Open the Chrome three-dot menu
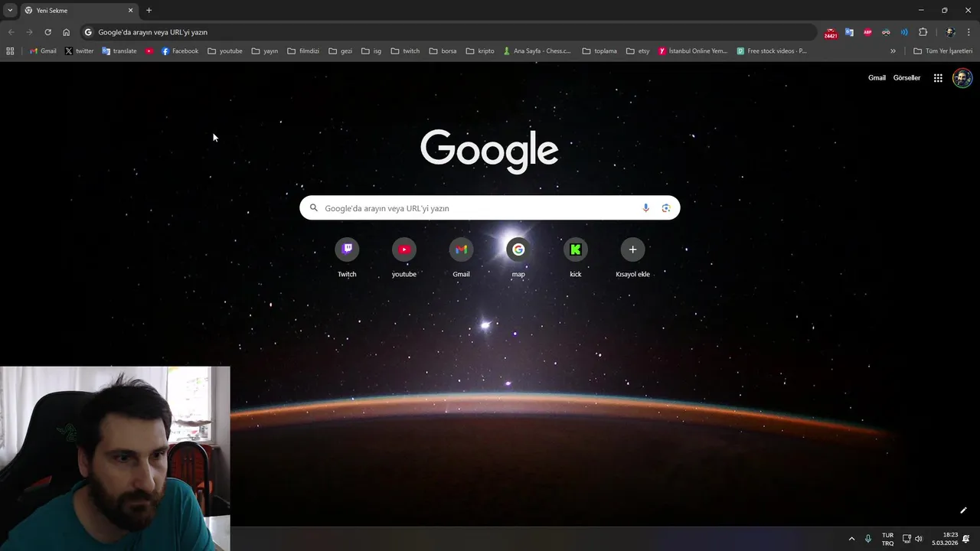980x551 pixels. (969, 32)
